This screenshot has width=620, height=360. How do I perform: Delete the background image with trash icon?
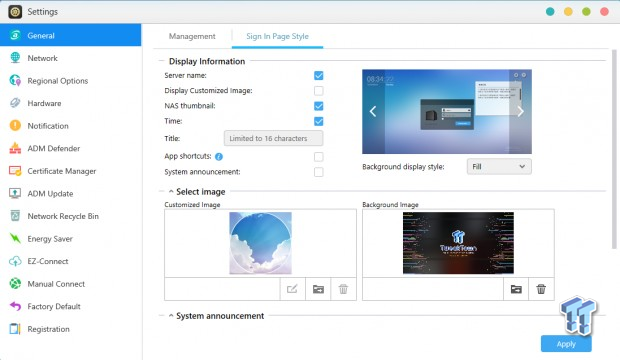[541, 289]
